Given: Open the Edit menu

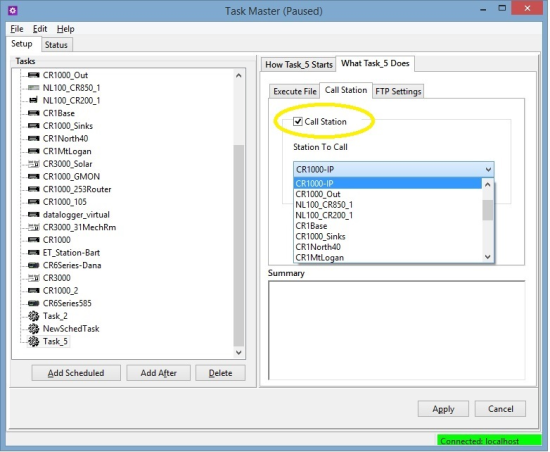Looking at the screenshot, I should (40, 29).
